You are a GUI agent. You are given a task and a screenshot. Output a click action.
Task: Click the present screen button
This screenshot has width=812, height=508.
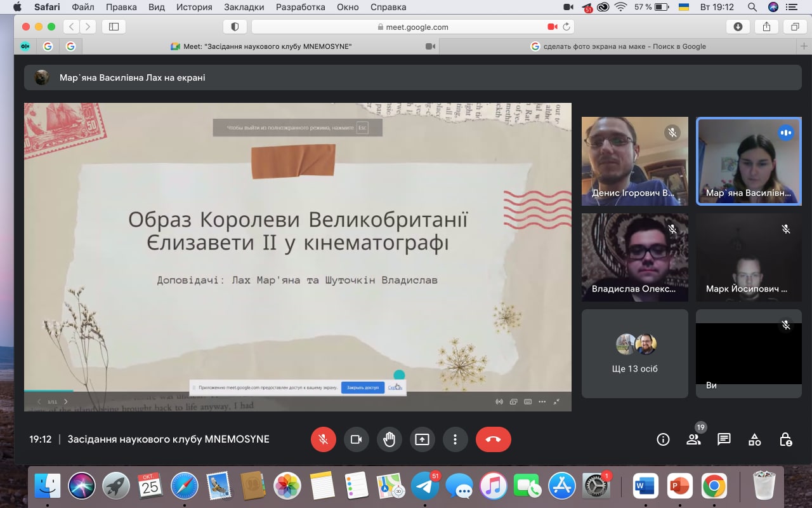pos(422,439)
